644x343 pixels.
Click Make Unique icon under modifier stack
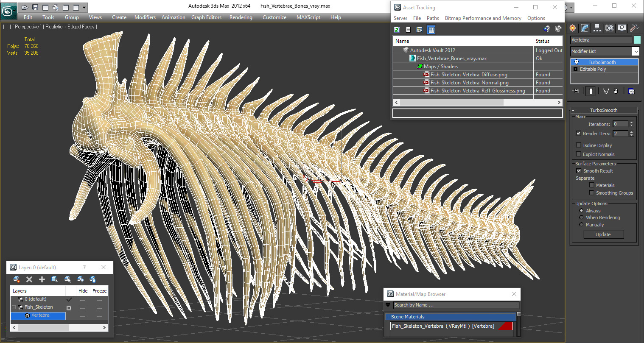(x=606, y=91)
